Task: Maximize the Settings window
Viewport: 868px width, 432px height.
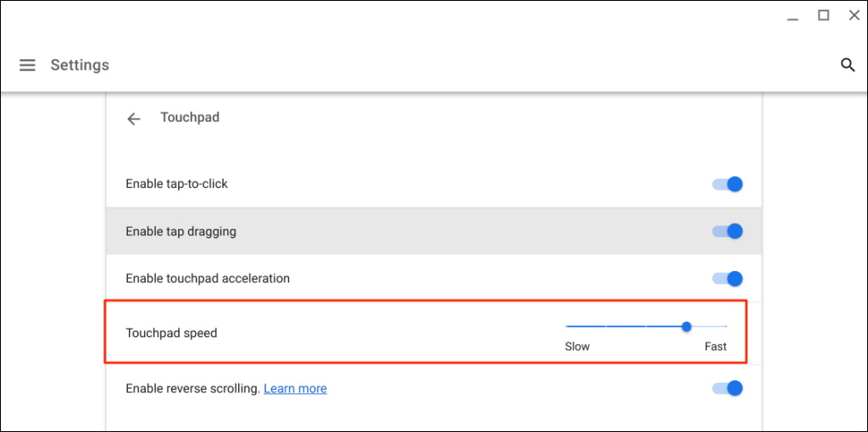Action: [823, 15]
